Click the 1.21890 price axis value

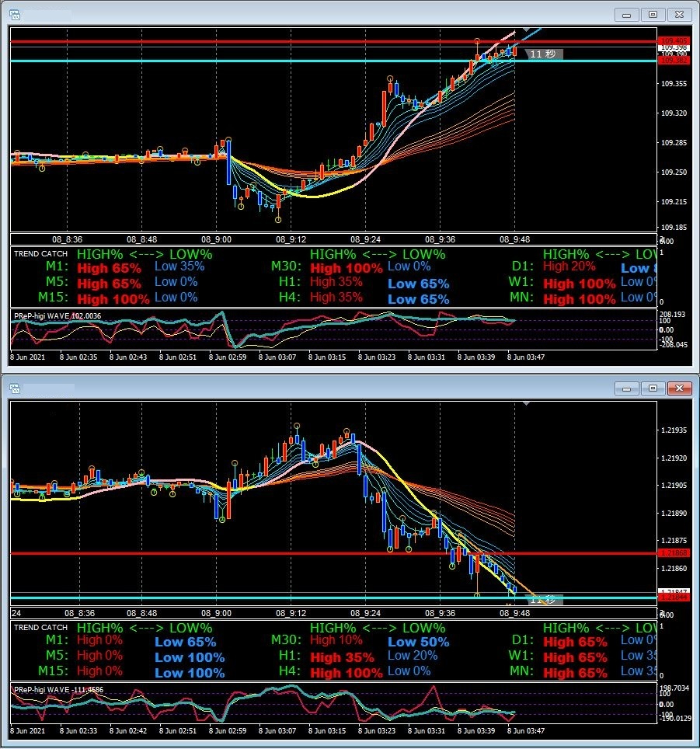674,513
